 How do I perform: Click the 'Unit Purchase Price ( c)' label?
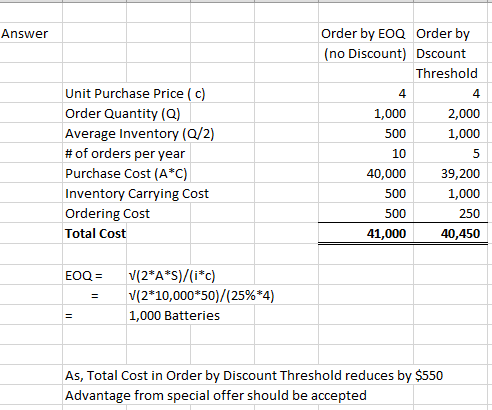tap(135, 94)
